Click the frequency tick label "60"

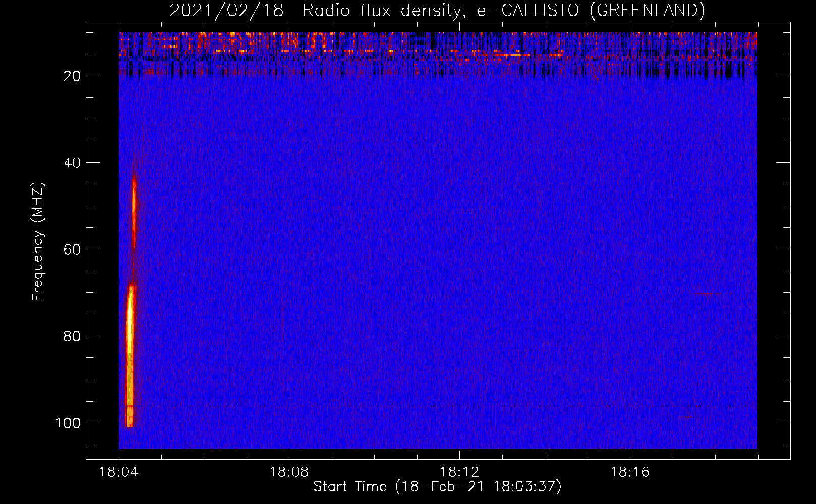72,249
